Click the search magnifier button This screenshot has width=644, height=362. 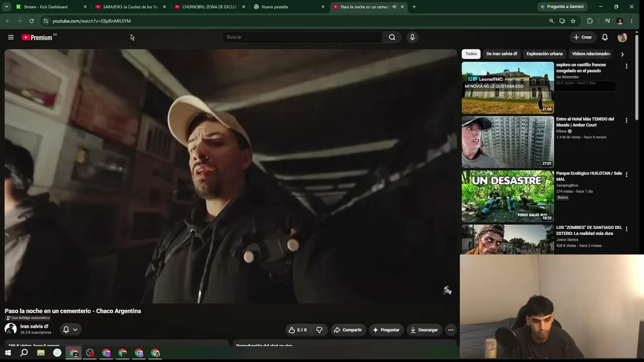[x=392, y=37]
